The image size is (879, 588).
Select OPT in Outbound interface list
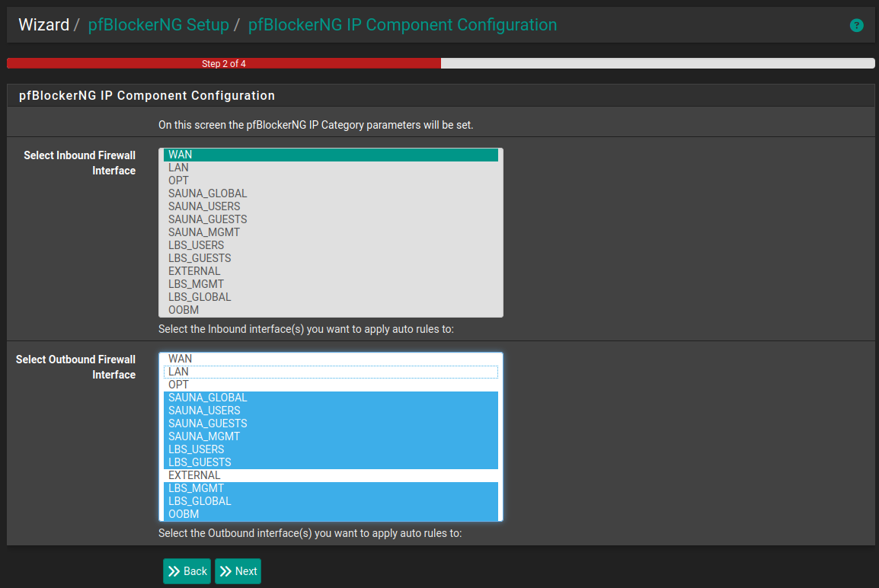click(x=331, y=385)
